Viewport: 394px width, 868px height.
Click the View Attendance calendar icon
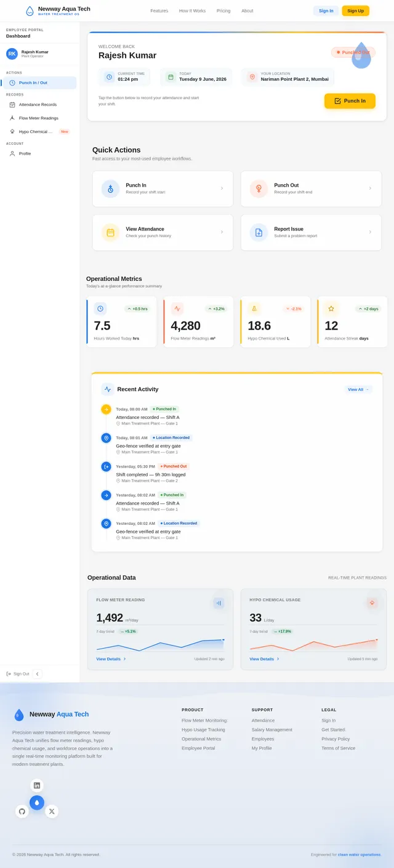110,232
